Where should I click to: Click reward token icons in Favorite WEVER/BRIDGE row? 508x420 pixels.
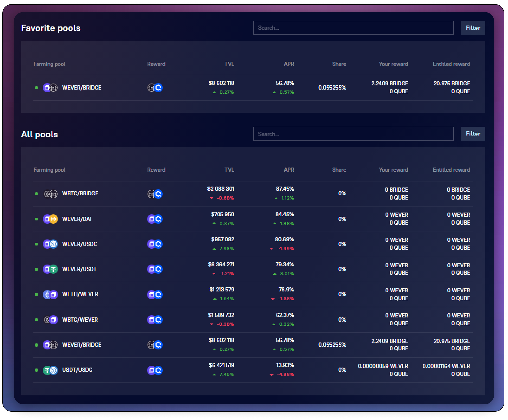point(155,87)
